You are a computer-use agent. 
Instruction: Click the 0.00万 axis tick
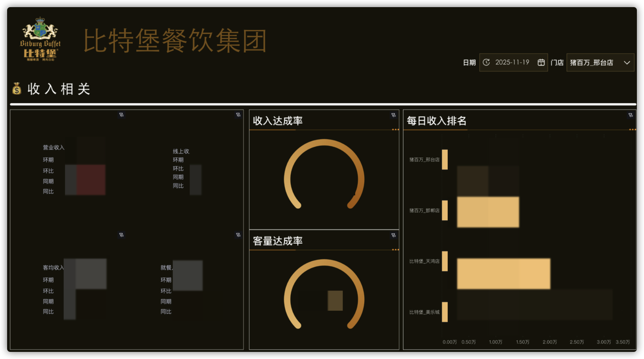click(x=450, y=342)
